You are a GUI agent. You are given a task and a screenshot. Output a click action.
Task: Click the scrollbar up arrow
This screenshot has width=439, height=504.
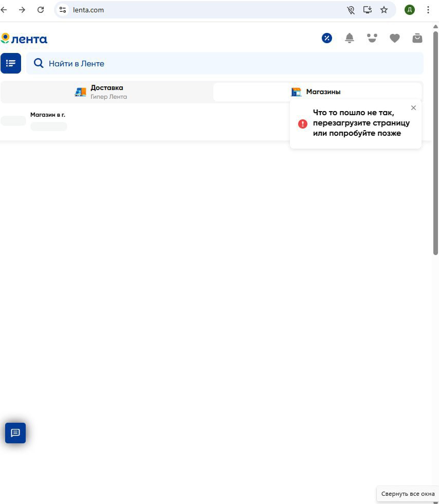[436, 26]
